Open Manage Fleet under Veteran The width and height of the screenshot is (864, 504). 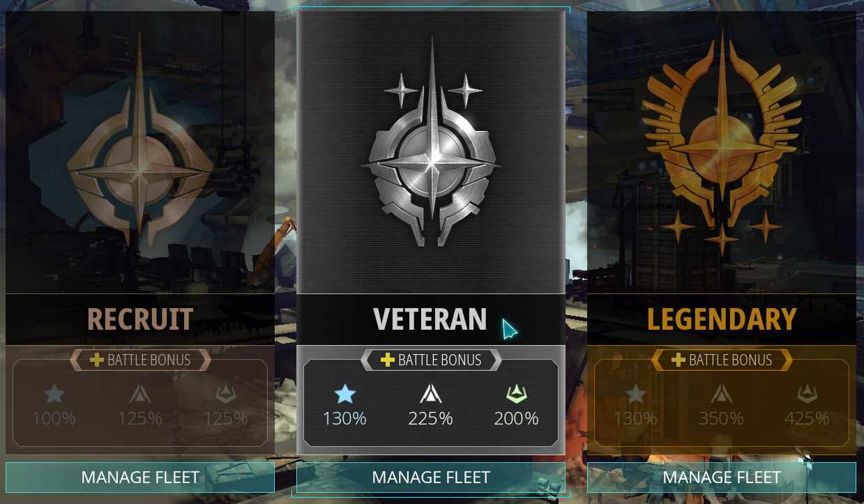(x=431, y=478)
